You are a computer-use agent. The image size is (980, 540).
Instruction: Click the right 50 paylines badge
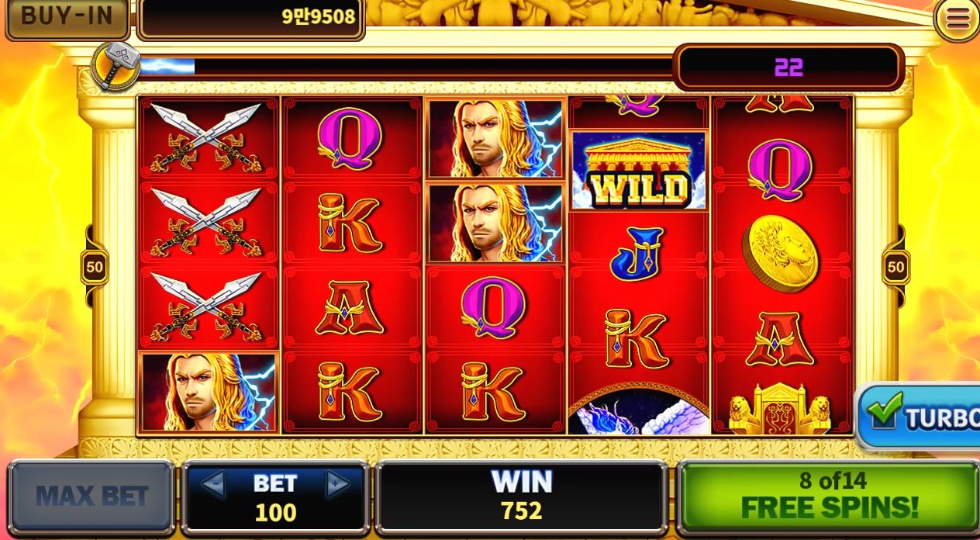tap(895, 267)
